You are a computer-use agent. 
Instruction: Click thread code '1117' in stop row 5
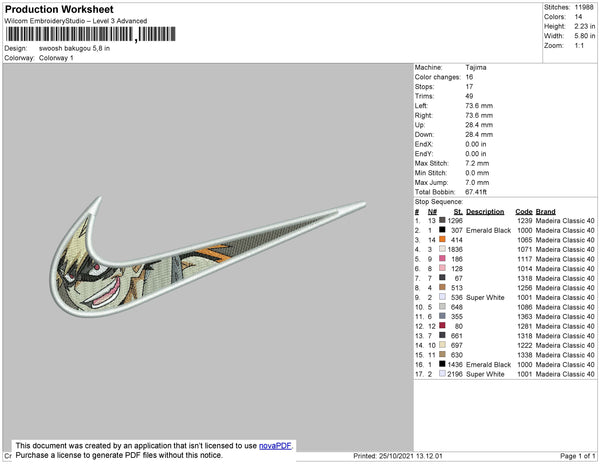click(x=525, y=259)
